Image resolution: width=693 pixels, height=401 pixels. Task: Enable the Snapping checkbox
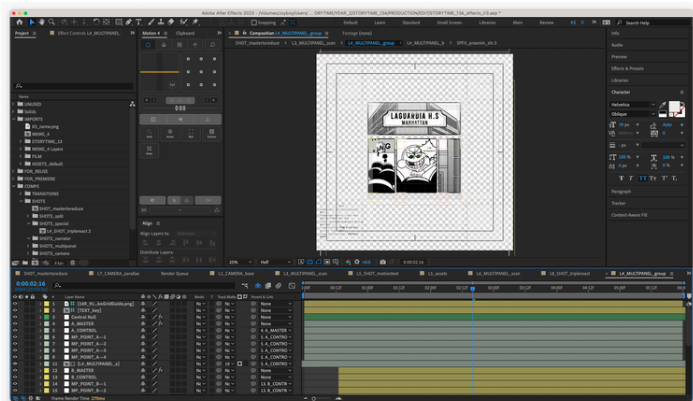pos(254,23)
